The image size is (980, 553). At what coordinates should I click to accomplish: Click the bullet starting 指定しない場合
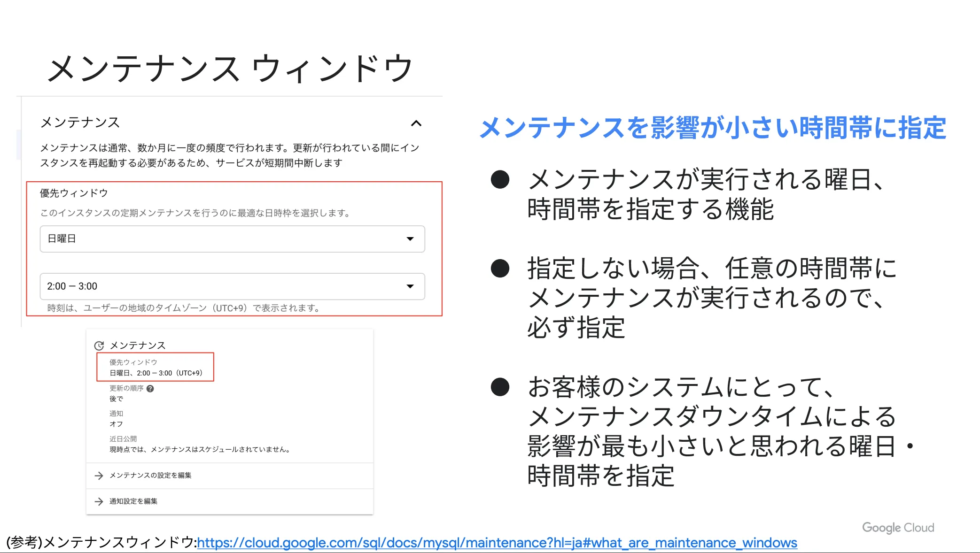[x=712, y=298]
